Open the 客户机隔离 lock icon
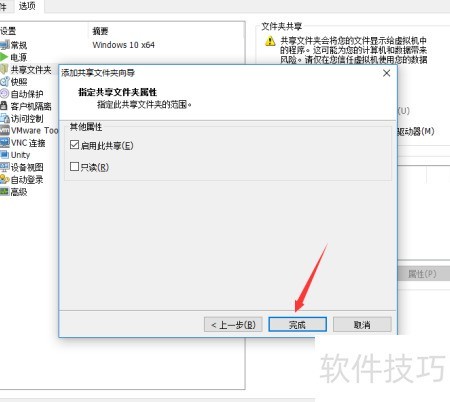Screen dimensions: 450x402 (x=4, y=106)
